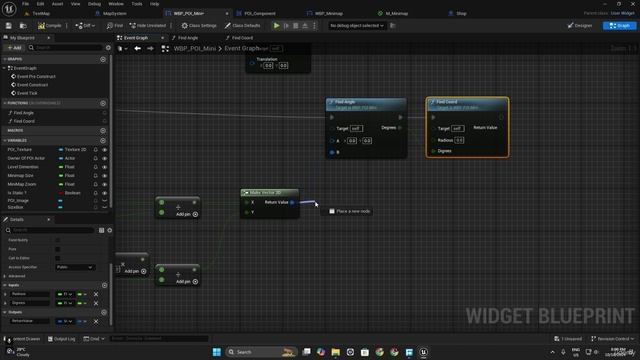640x360 pixels.
Task: Compile the blueprint
Action: (x=50, y=26)
